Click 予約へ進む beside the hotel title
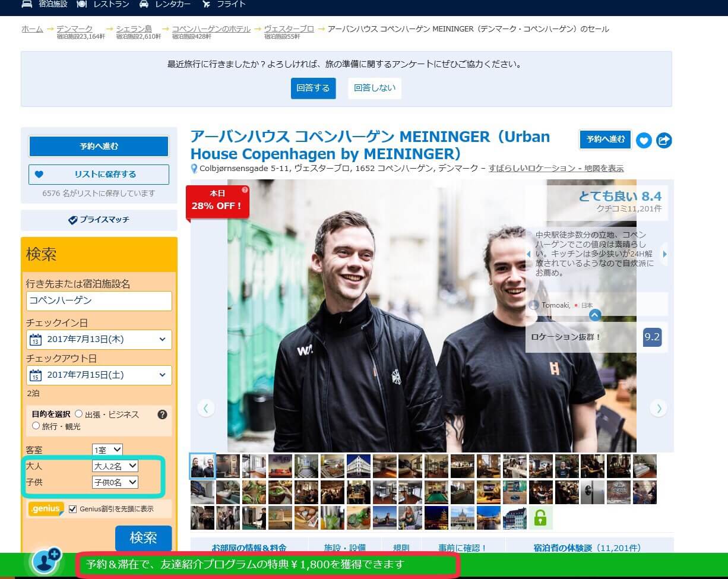Screen dimensions: 728x579 (606, 140)
